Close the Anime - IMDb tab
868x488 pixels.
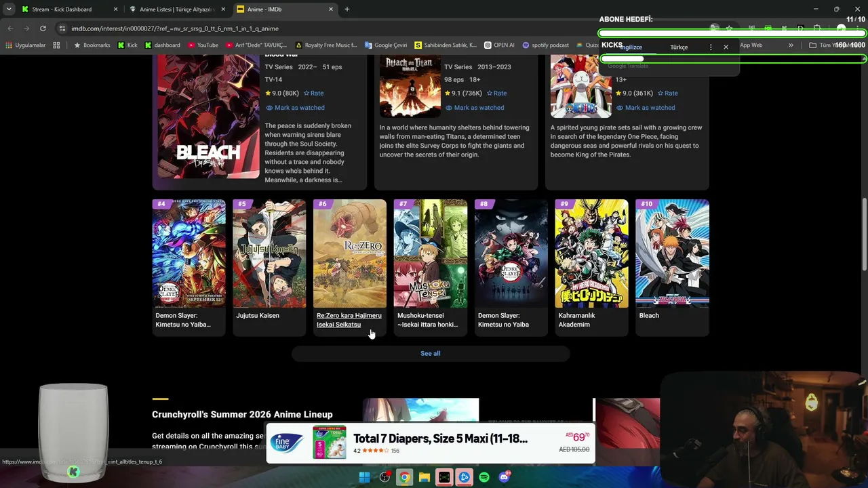pos(331,9)
